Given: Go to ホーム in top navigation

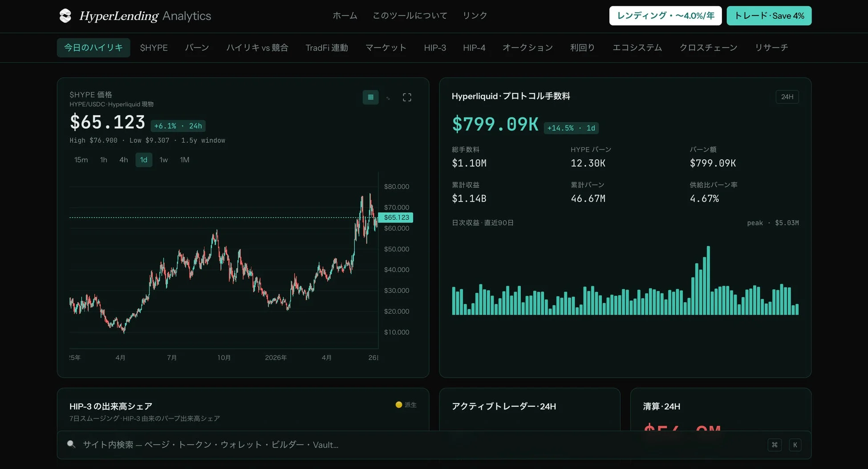Looking at the screenshot, I should coord(345,16).
